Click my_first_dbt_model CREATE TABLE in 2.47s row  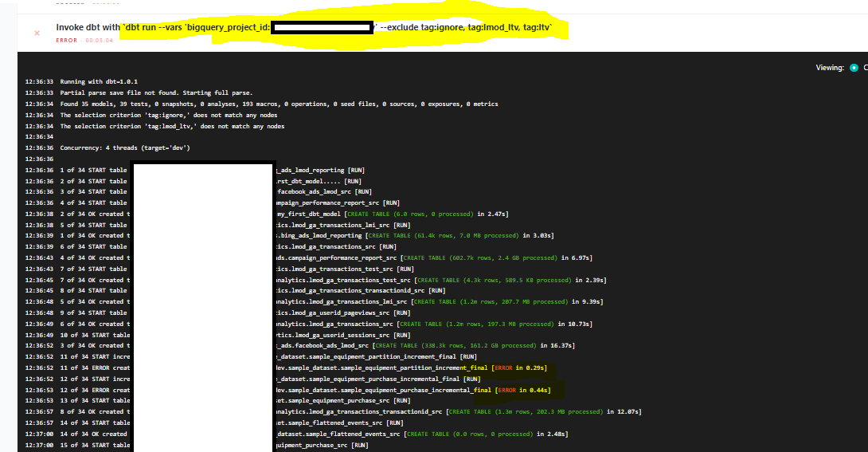click(267, 214)
